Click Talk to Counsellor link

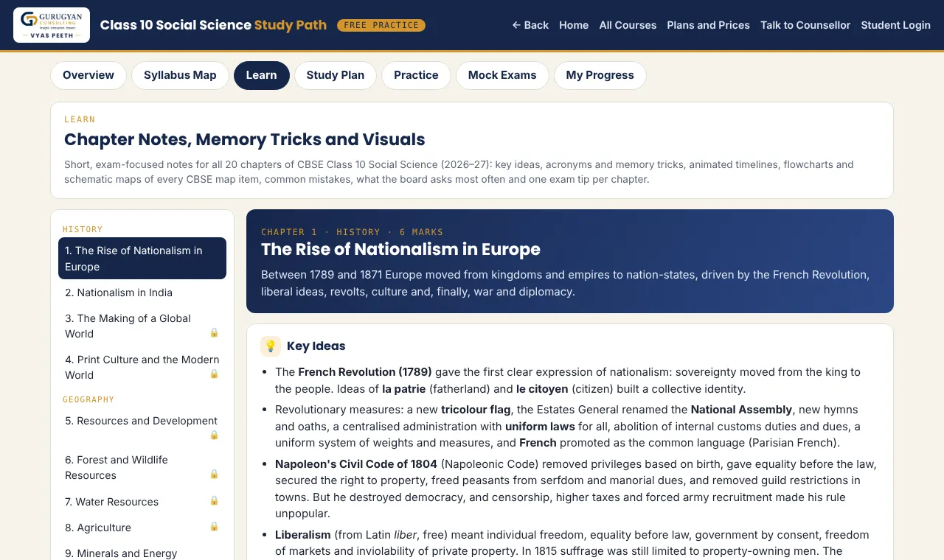click(x=805, y=25)
